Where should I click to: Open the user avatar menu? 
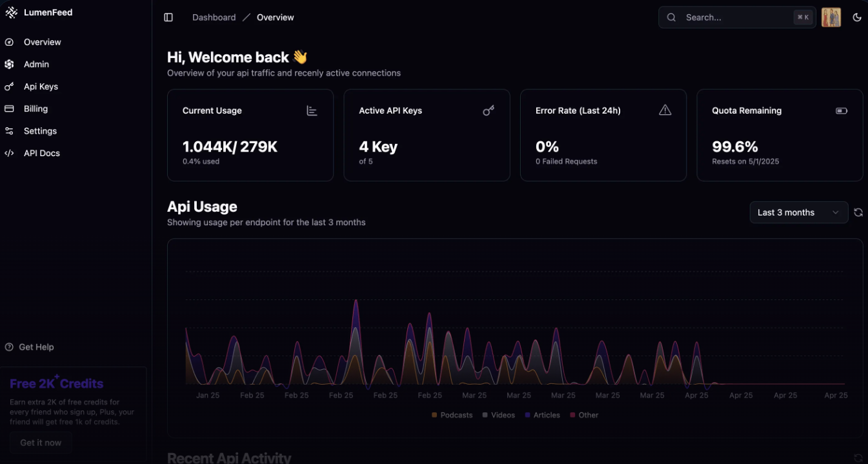pyautogui.click(x=831, y=17)
